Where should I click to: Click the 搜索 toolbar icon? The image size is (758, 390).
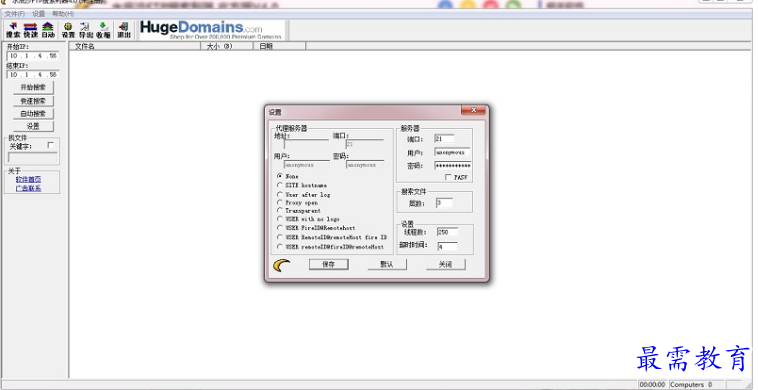point(13,30)
